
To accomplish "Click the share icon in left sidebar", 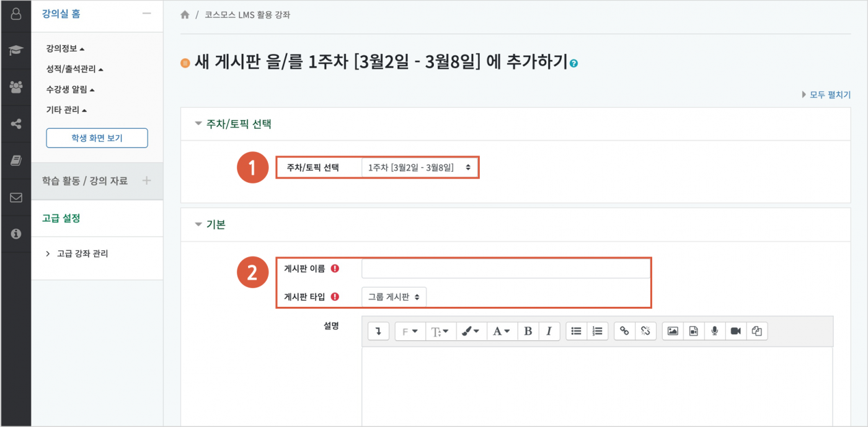I will (x=15, y=124).
